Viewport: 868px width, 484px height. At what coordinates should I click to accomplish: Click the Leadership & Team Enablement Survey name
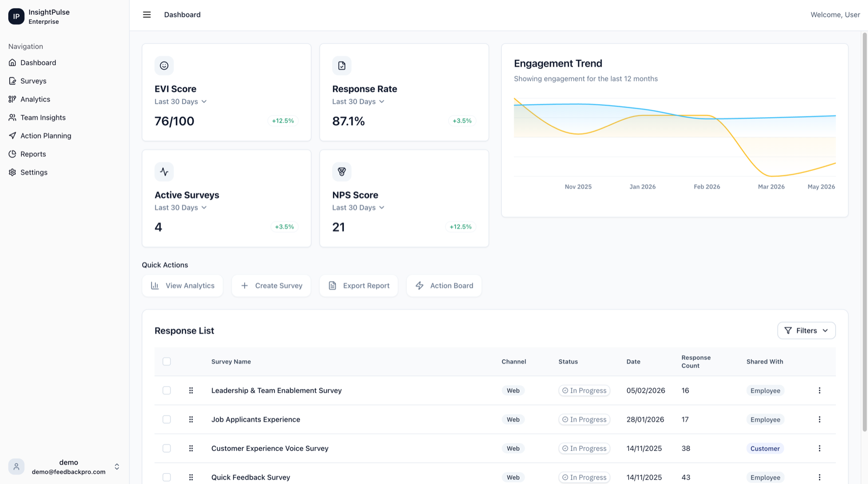(277, 391)
